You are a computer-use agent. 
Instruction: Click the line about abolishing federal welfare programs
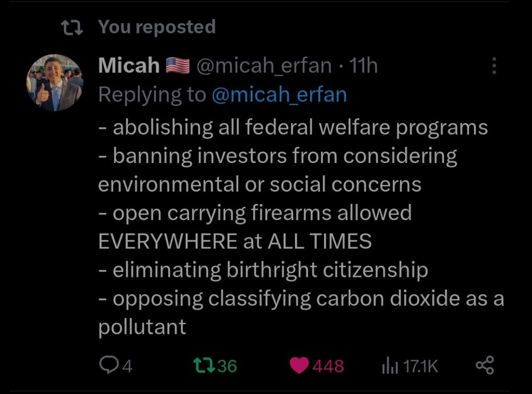coord(293,127)
